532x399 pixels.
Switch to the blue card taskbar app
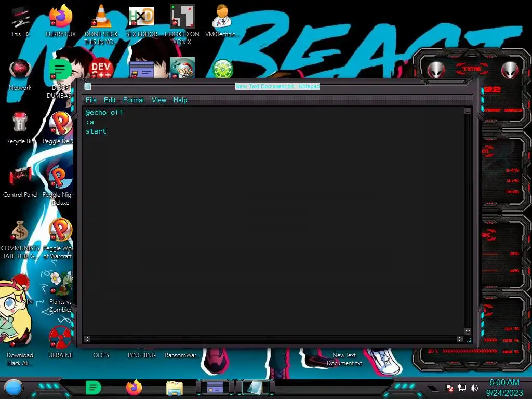click(x=215, y=388)
